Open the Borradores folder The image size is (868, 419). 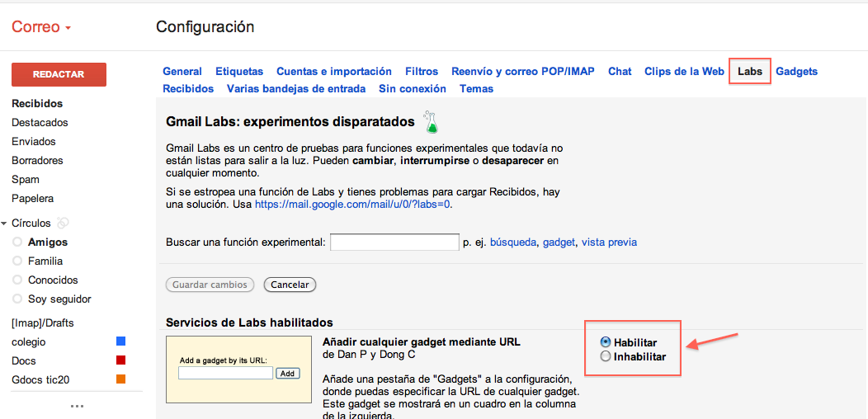point(37,161)
